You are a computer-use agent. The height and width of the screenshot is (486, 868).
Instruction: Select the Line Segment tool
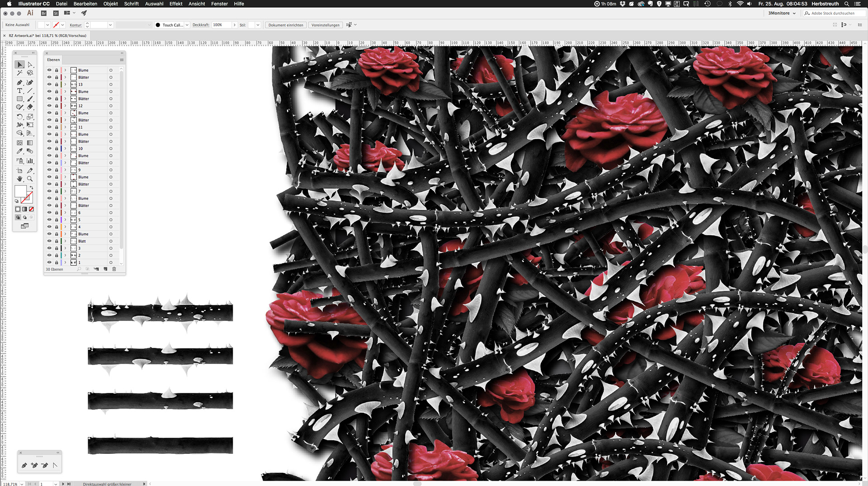[30, 91]
